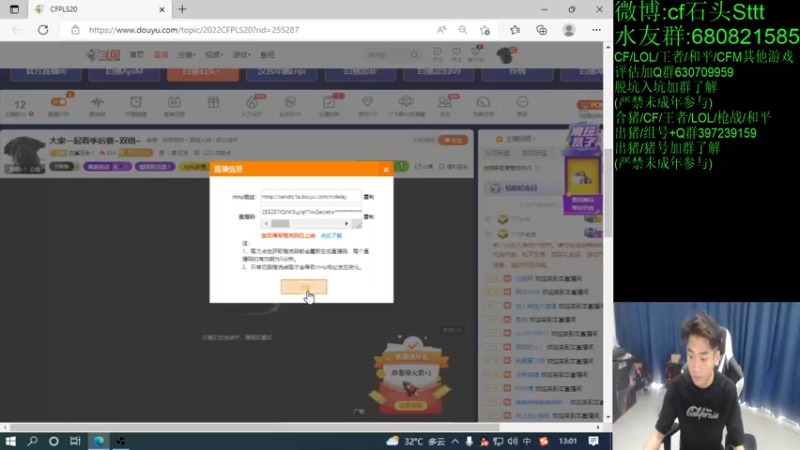This screenshot has height=450, width=800.
Task: Click the stream key horizontal scrollbar thumb
Action: pyautogui.click(x=280, y=223)
